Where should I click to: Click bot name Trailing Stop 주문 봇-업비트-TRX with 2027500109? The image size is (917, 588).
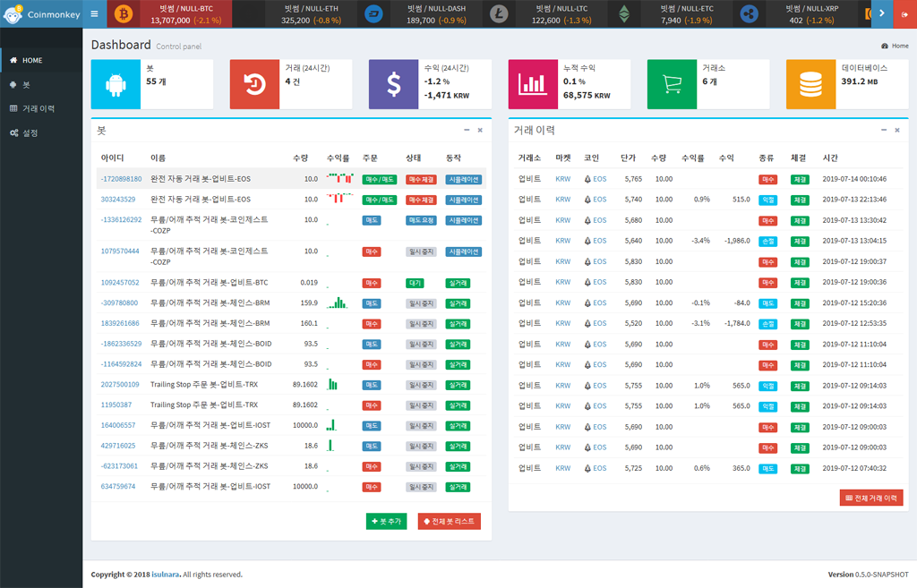coord(204,385)
